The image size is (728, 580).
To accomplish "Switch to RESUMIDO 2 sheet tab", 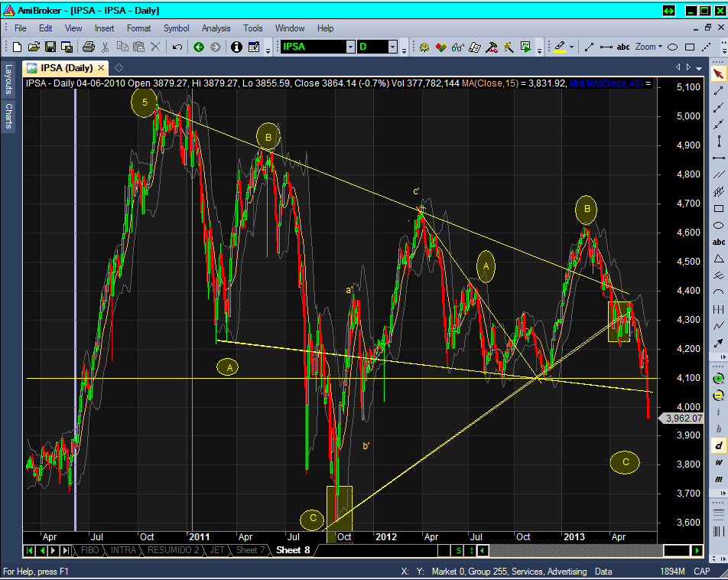I will 173,550.
